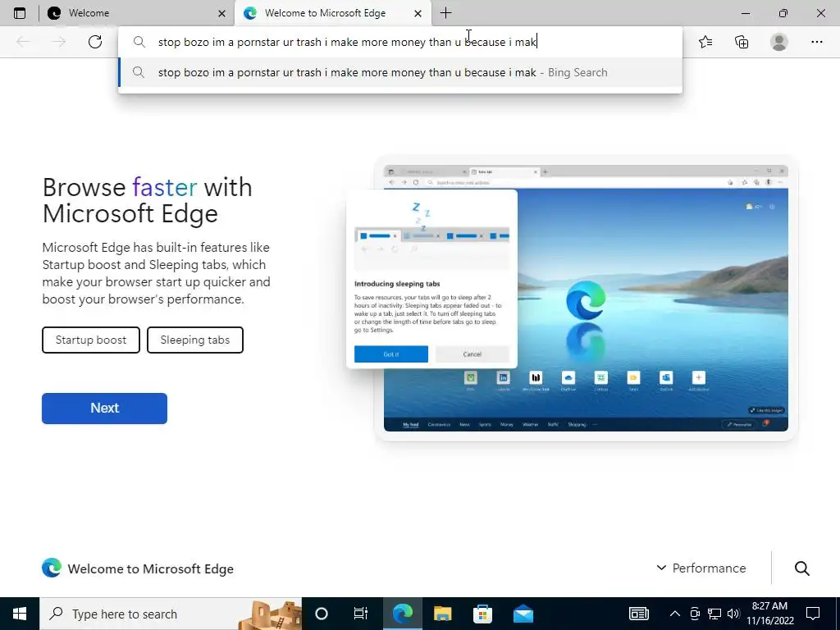Select the Bing Search suggestion row
Viewport: 840px width, 630px height.
pos(400,72)
